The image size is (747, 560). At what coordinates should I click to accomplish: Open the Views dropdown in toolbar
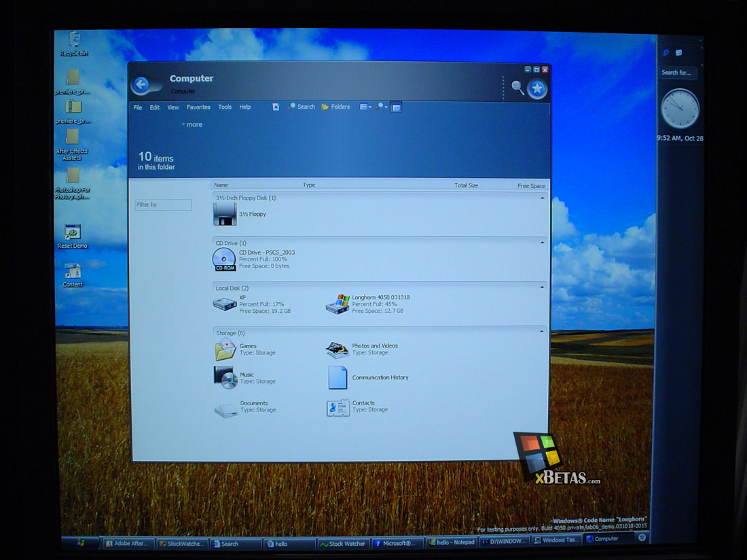pyautogui.click(x=365, y=107)
